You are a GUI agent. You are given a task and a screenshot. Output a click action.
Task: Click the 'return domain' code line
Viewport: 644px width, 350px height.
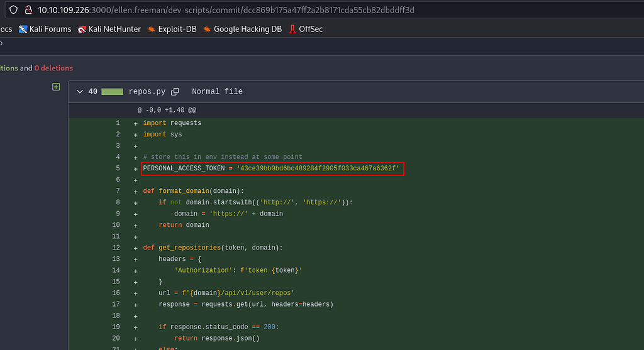click(x=184, y=225)
